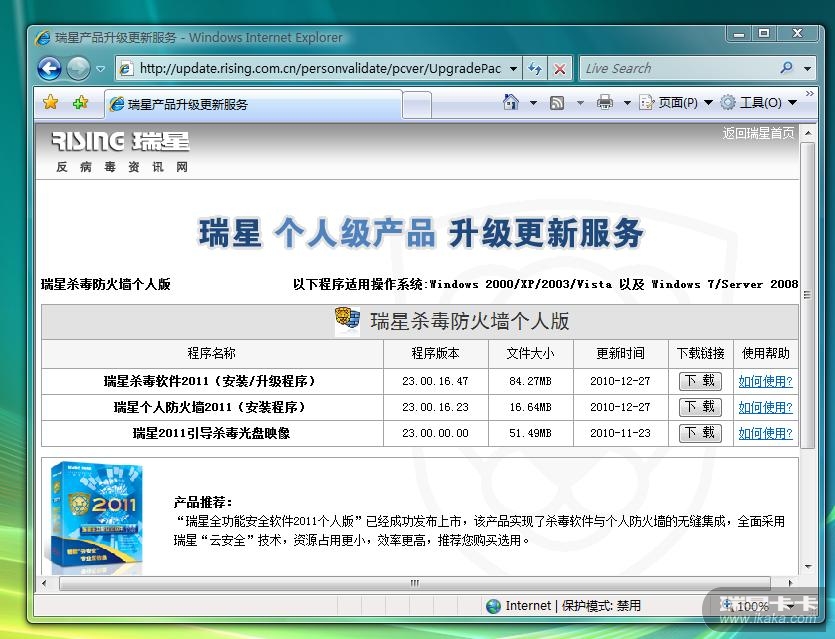This screenshot has width=835, height=639.
Task: Click the browser Back arrow button
Action: click(50, 69)
